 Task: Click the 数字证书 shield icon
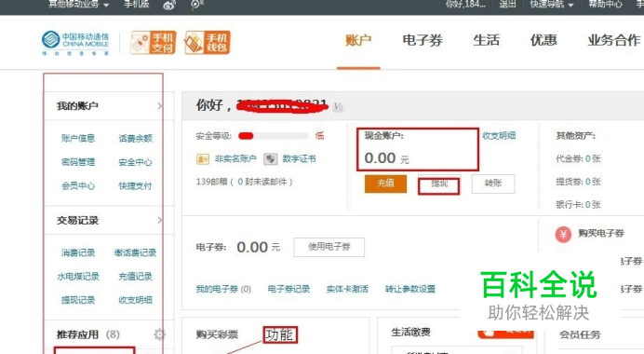pos(270,159)
